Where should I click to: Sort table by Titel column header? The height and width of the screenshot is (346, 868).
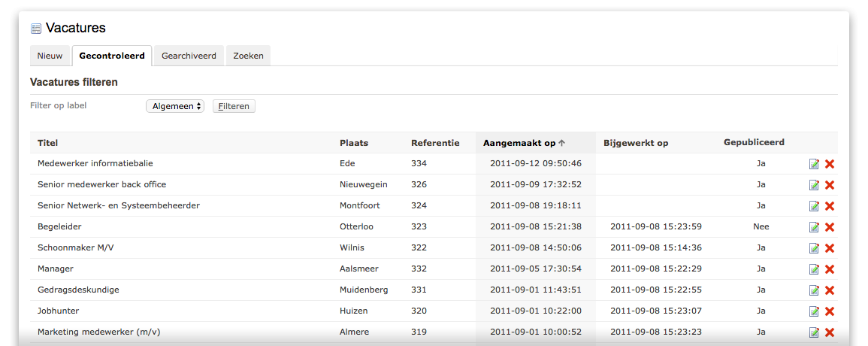47,143
